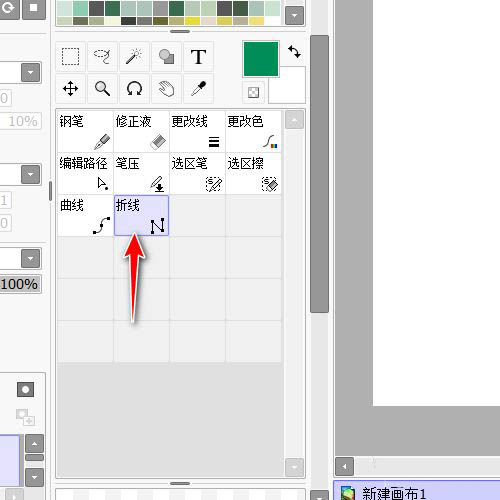This screenshot has height=500, width=500.
Task: Select the 钢笔 pen tool
Action: pyautogui.click(x=85, y=132)
